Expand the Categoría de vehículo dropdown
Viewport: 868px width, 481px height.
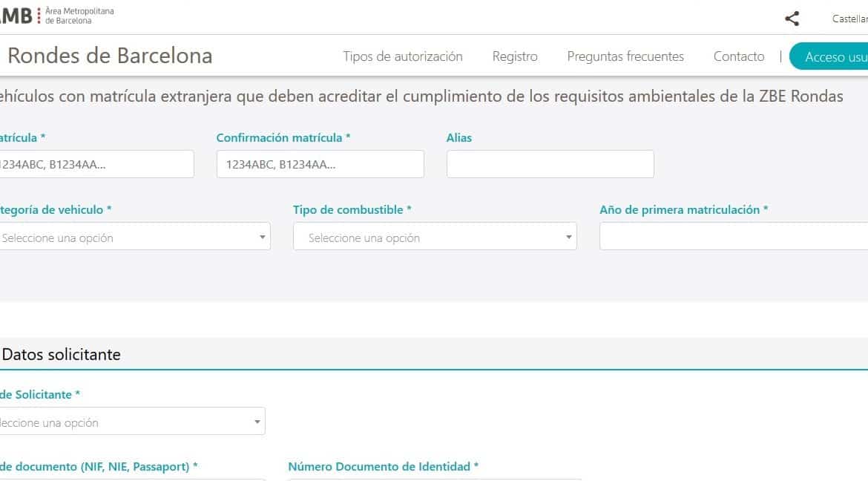(135, 237)
